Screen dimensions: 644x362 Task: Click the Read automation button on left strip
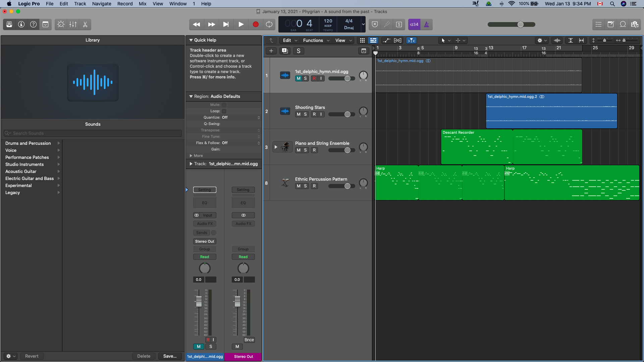pyautogui.click(x=205, y=257)
